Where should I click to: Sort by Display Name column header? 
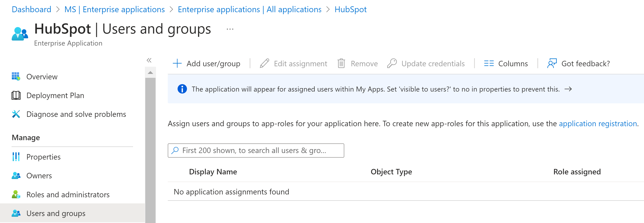click(213, 172)
